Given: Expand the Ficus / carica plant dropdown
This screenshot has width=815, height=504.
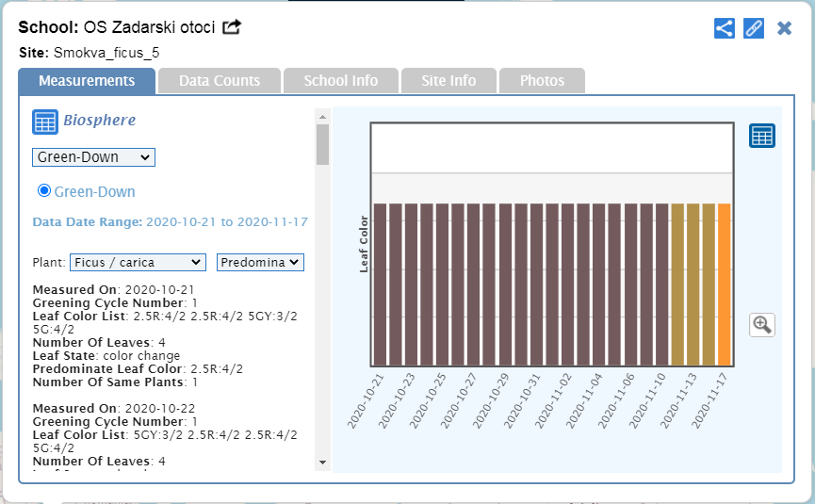Looking at the screenshot, I should tap(137, 262).
